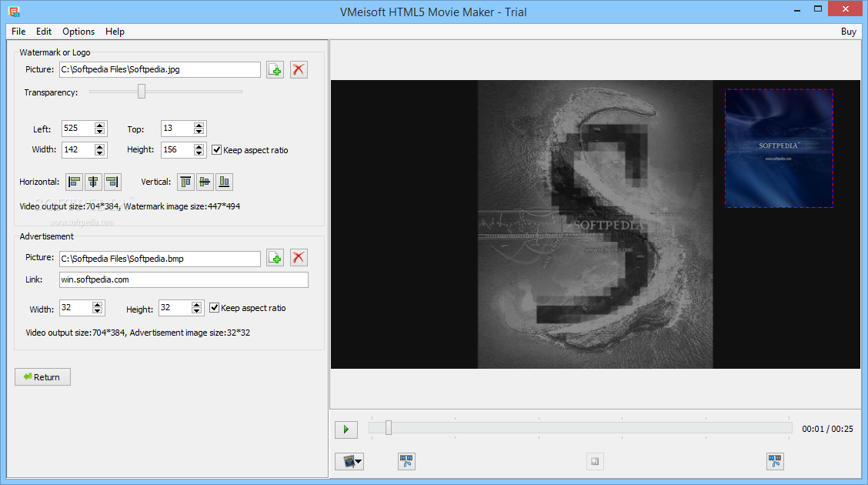The height and width of the screenshot is (485, 868).
Task: Decrease the watermark Height value
Action: pos(199,152)
